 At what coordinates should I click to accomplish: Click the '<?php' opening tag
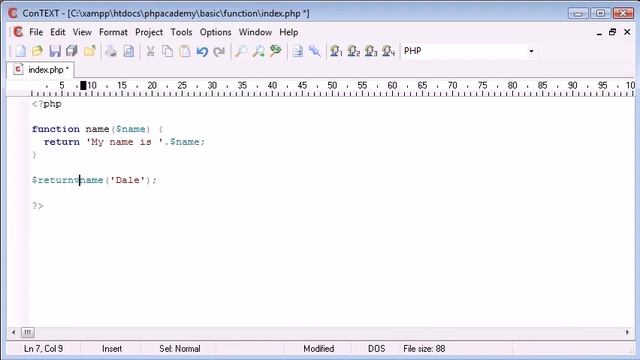(x=47, y=104)
